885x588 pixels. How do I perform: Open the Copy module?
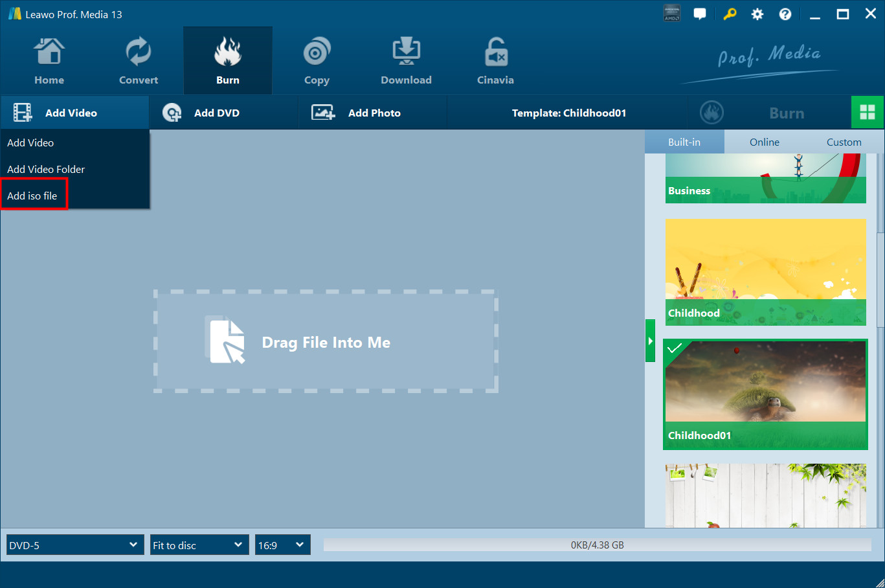[x=317, y=62]
